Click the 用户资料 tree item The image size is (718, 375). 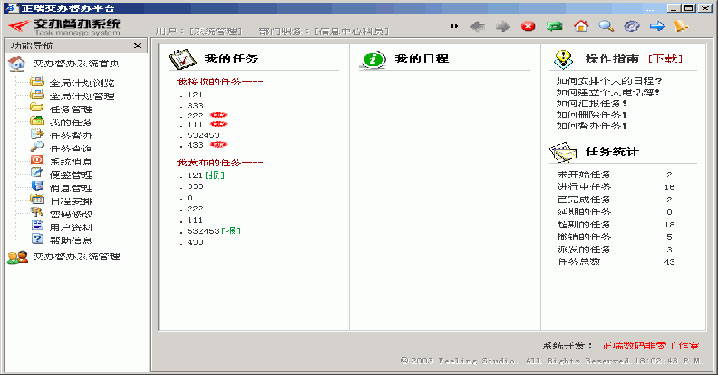click(71, 227)
